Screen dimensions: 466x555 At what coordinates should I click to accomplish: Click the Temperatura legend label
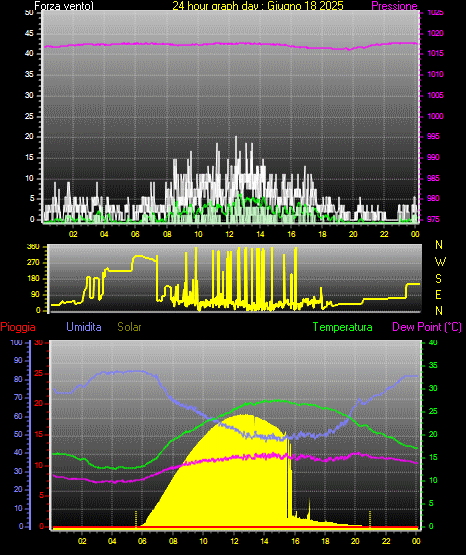343,327
